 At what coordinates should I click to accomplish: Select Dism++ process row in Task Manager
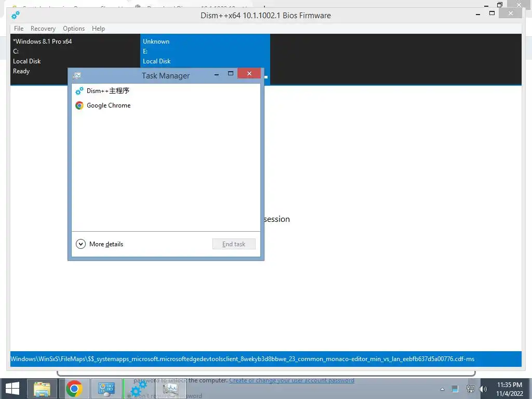(x=166, y=91)
